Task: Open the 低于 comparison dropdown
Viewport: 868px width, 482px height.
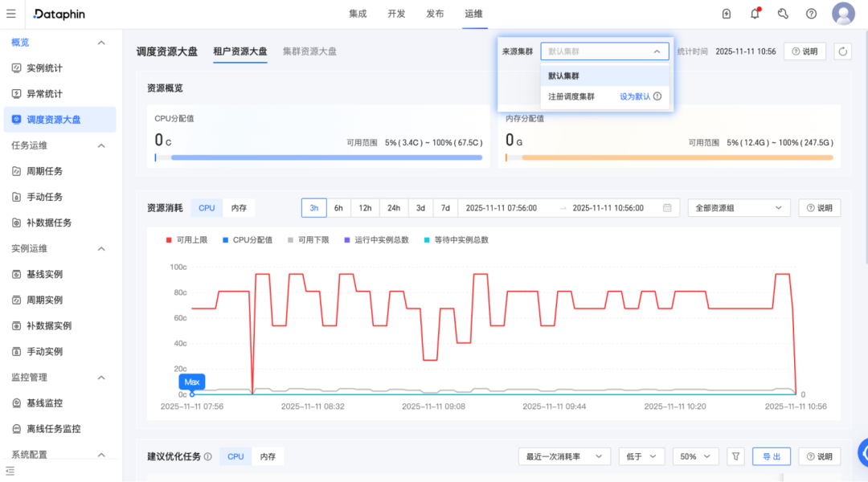Action: pyautogui.click(x=641, y=455)
